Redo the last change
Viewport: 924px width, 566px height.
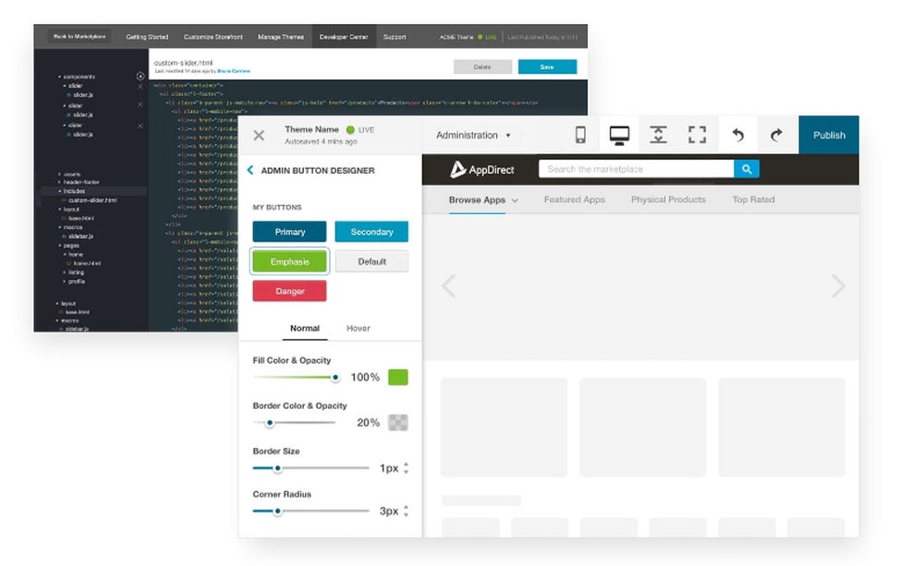[x=777, y=134]
